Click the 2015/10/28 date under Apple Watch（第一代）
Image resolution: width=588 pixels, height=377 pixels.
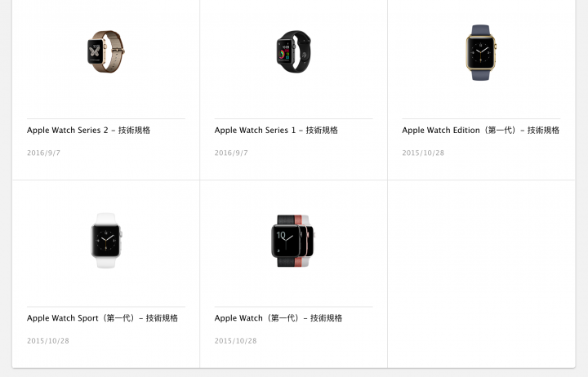point(235,340)
